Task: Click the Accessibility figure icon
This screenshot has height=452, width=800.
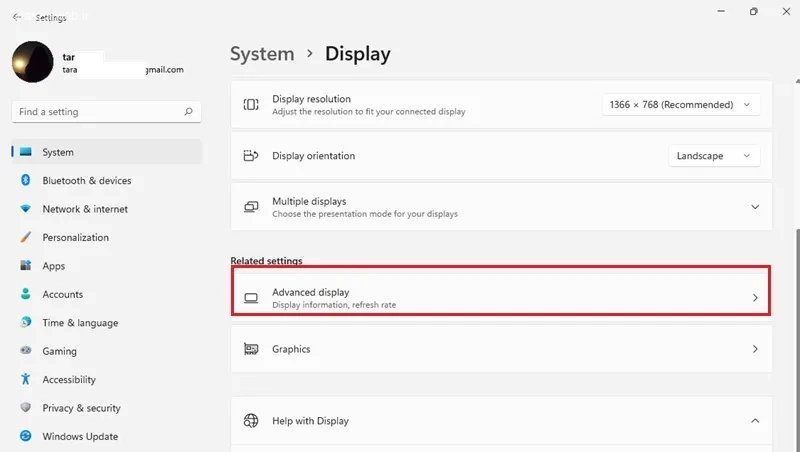Action: tap(26, 379)
